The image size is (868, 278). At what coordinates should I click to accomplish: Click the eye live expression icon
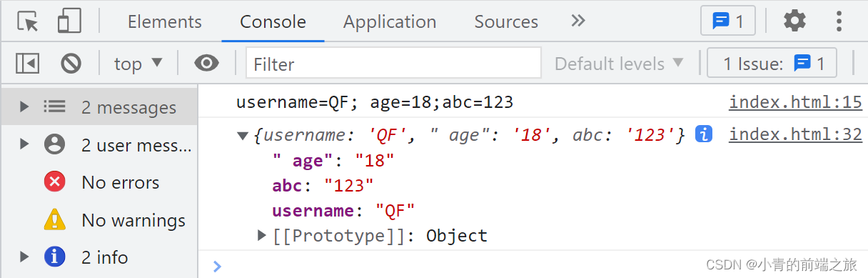tap(206, 64)
